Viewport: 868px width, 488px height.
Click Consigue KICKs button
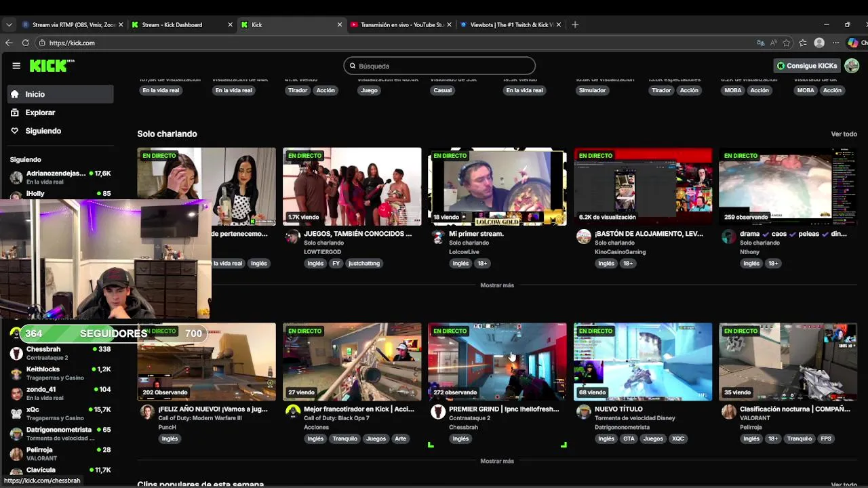click(807, 66)
